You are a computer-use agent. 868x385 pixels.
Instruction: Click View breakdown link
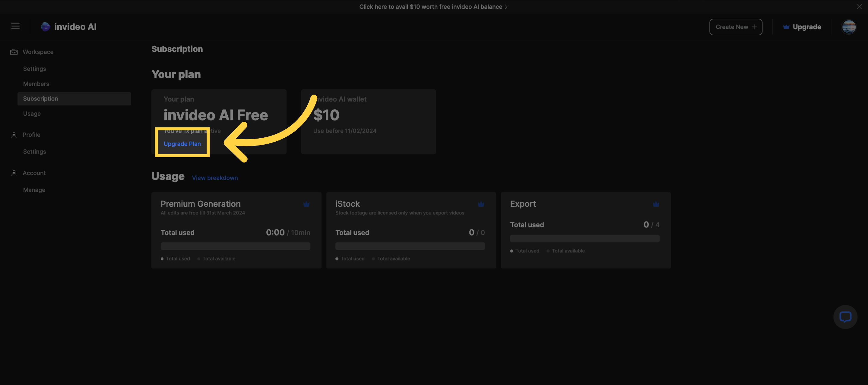[x=215, y=178]
